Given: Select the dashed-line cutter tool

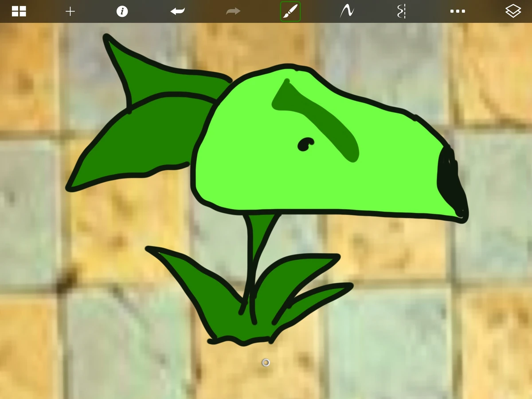Looking at the screenshot, I should pyautogui.click(x=401, y=11).
